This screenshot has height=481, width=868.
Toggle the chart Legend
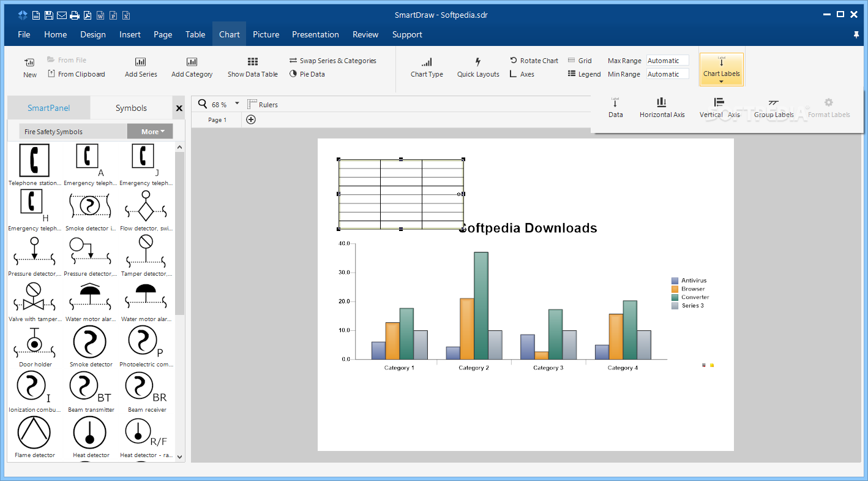coord(585,74)
